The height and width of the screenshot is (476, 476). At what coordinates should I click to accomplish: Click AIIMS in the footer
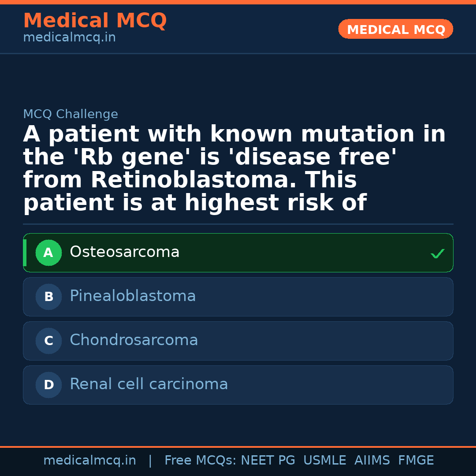[372, 461]
